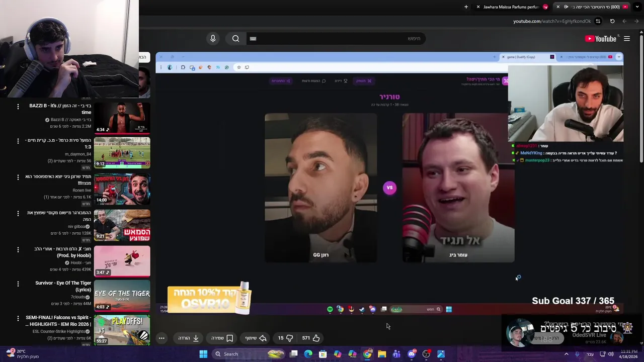Image resolution: width=644 pixels, height=362 pixels.
Task: Close the Jawhara Maissa Parfums tab
Action: pyautogui.click(x=478, y=7)
